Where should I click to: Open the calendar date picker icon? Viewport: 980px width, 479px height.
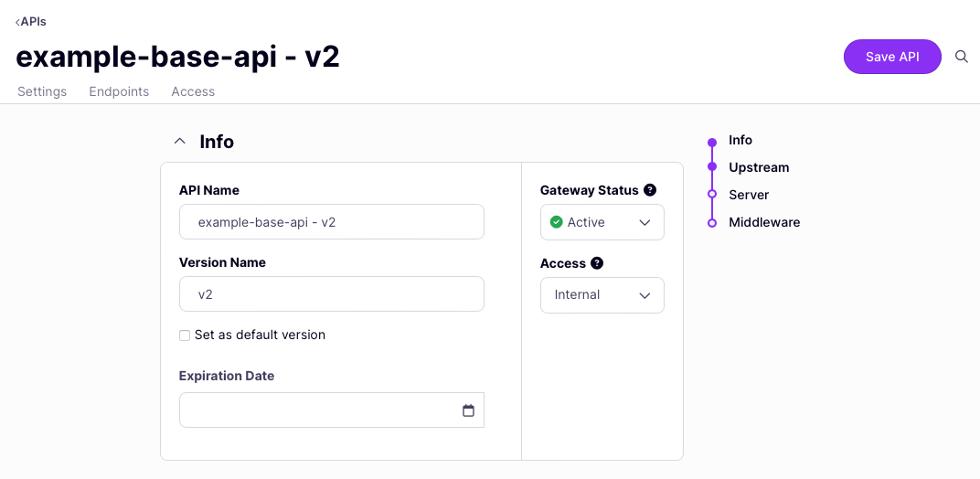[468, 410]
